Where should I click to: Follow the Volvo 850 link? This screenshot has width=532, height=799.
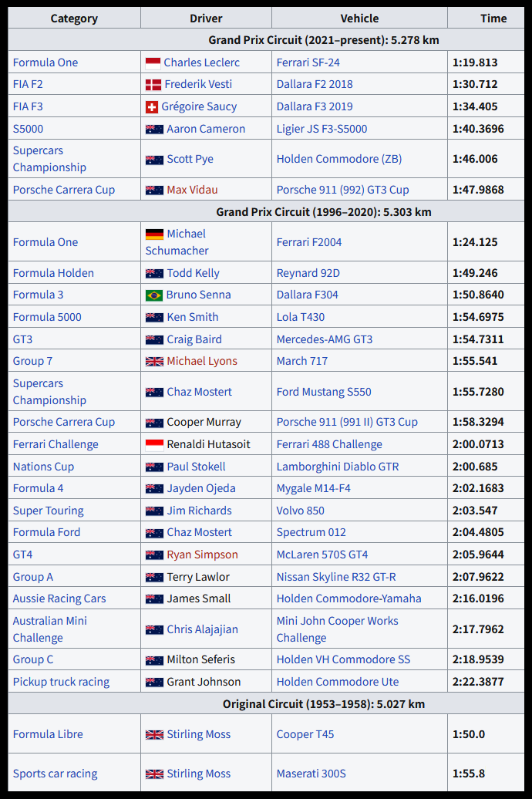(300, 511)
